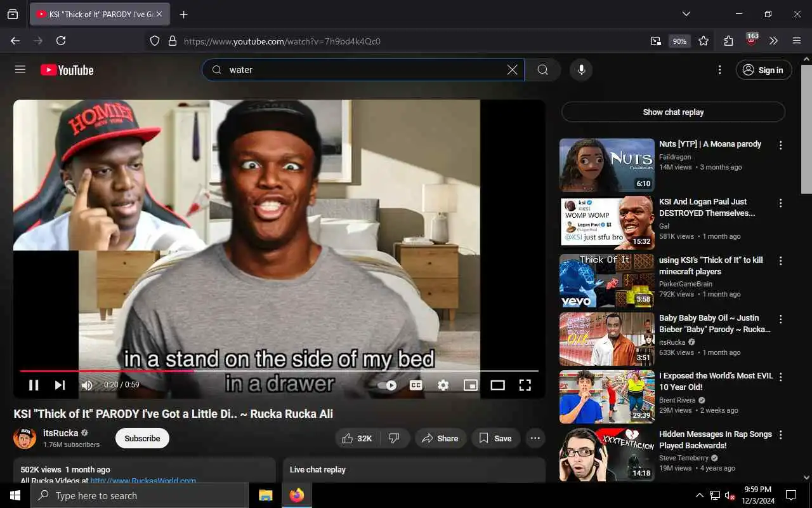Open the YouTube guide hamburger menu

20,70
